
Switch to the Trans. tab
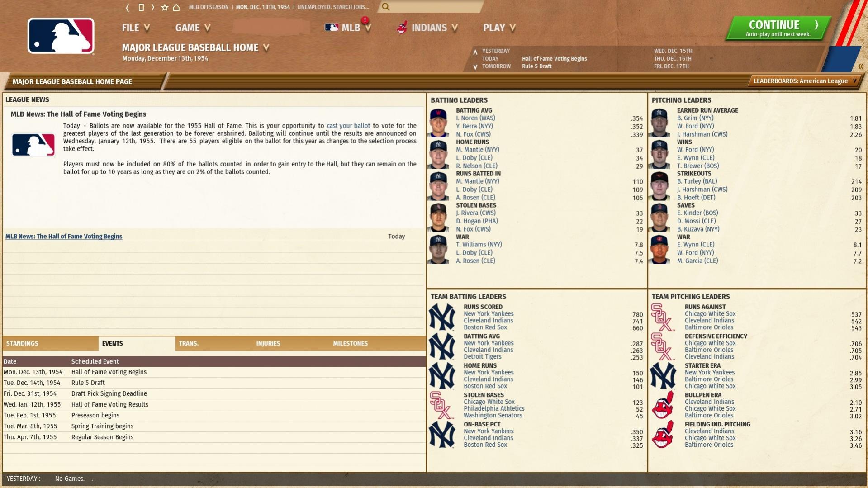click(214, 344)
